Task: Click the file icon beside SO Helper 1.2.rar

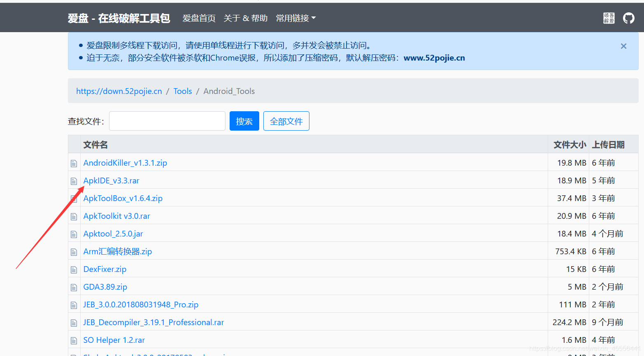Action: click(74, 340)
